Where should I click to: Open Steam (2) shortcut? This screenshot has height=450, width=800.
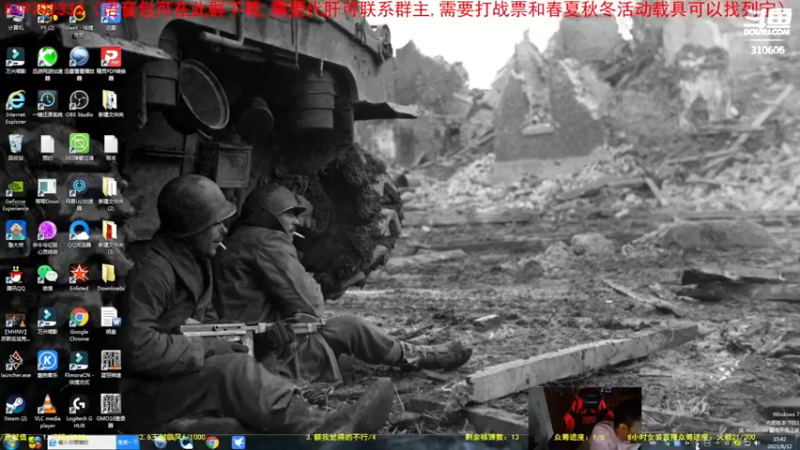click(x=15, y=408)
